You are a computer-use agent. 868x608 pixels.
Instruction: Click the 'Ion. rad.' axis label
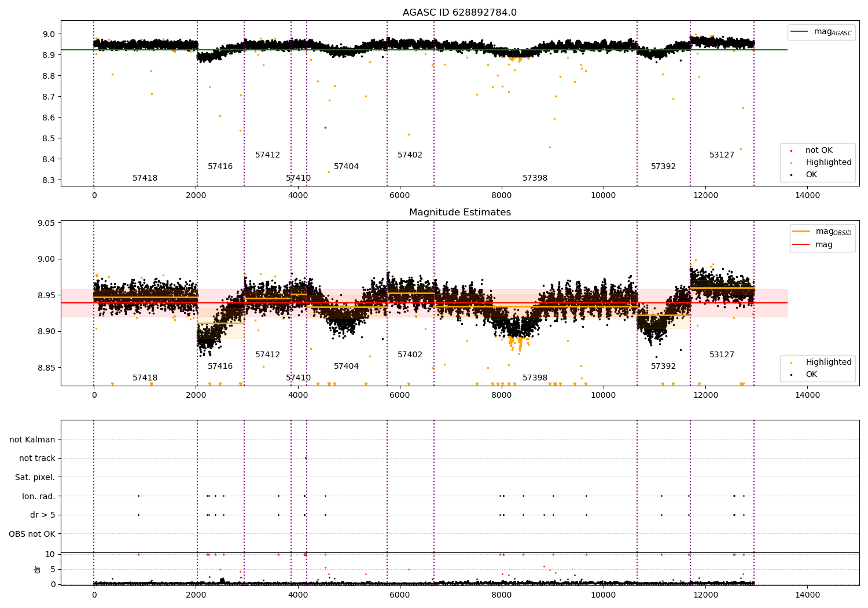[39, 496]
